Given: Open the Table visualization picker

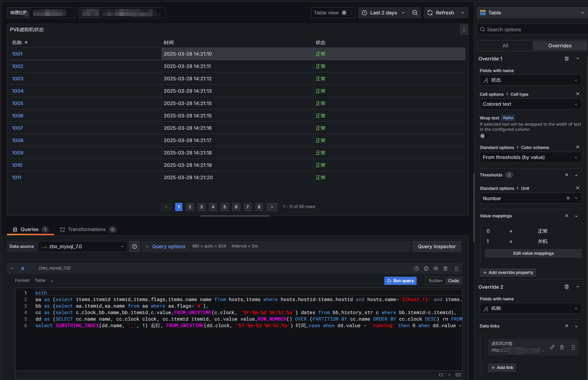Looking at the screenshot, I should (532, 13).
